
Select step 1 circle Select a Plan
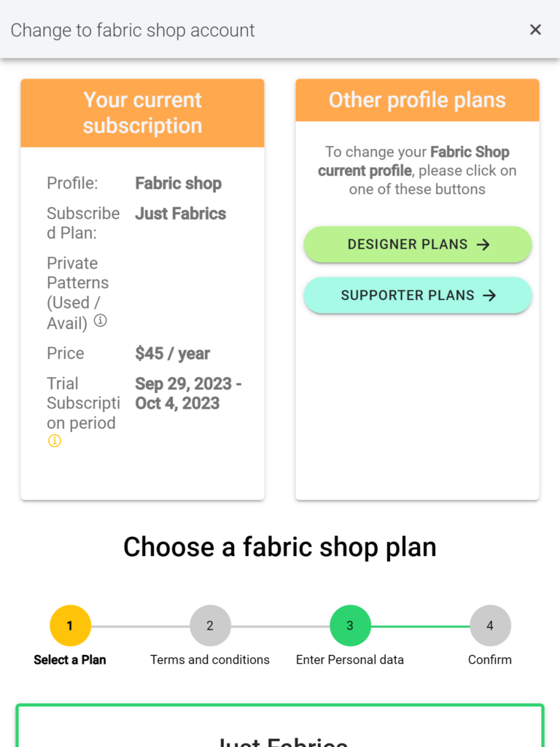tap(70, 625)
